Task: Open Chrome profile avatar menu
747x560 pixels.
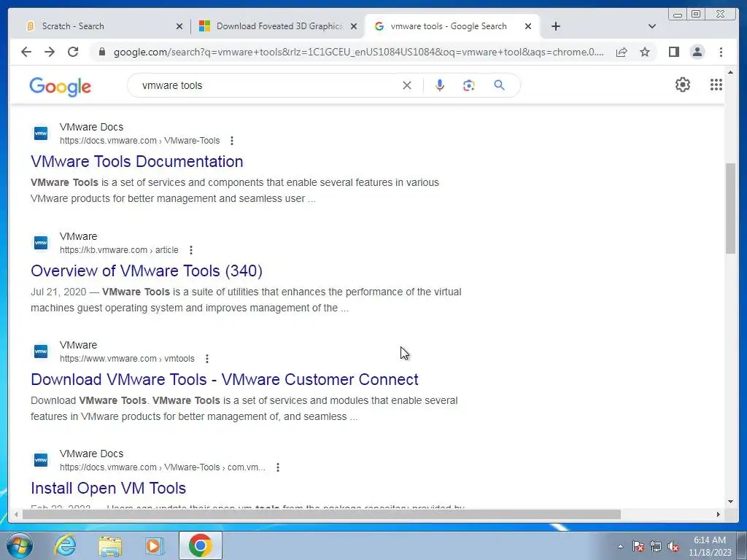Action: [697, 52]
